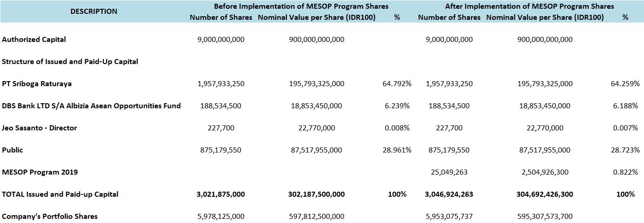Select the MESOP Program 2019 row label

tap(40, 172)
